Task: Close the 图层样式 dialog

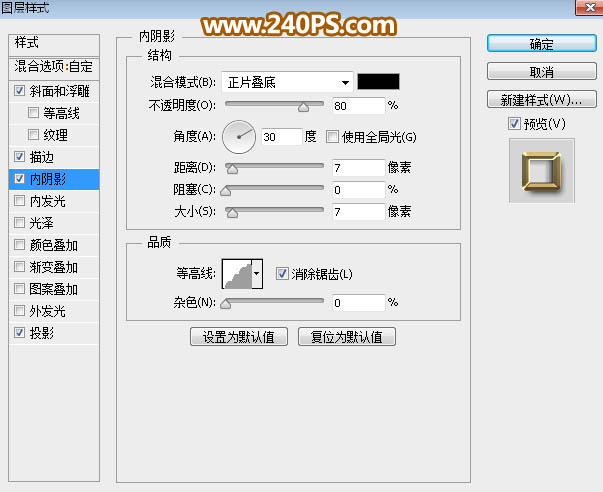Action: (589, 7)
